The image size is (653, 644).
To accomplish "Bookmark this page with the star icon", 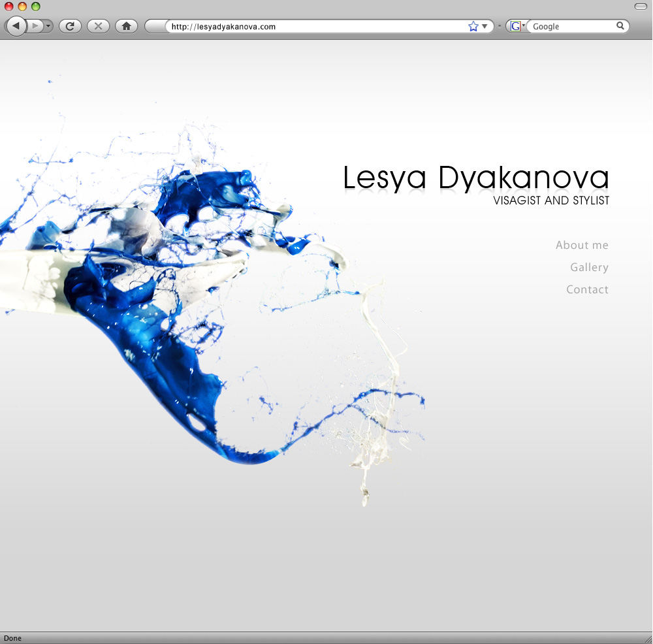I will click(x=473, y=26).
